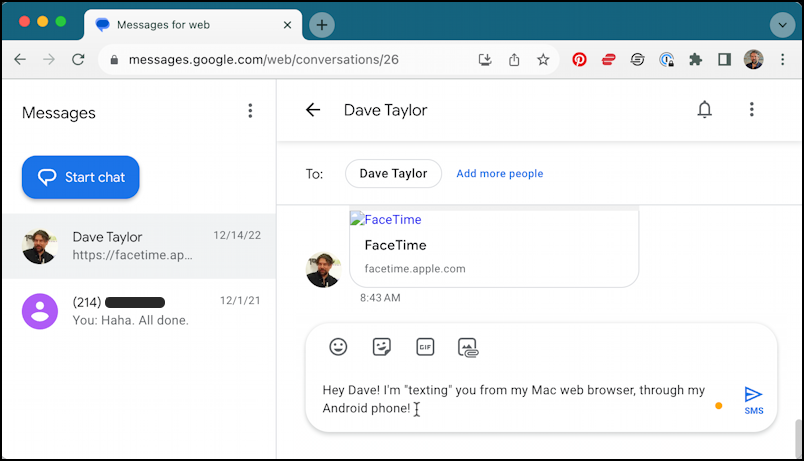Click Add more people link
The width and height of the screenshot is (804, 461).
tap(499, 174)
